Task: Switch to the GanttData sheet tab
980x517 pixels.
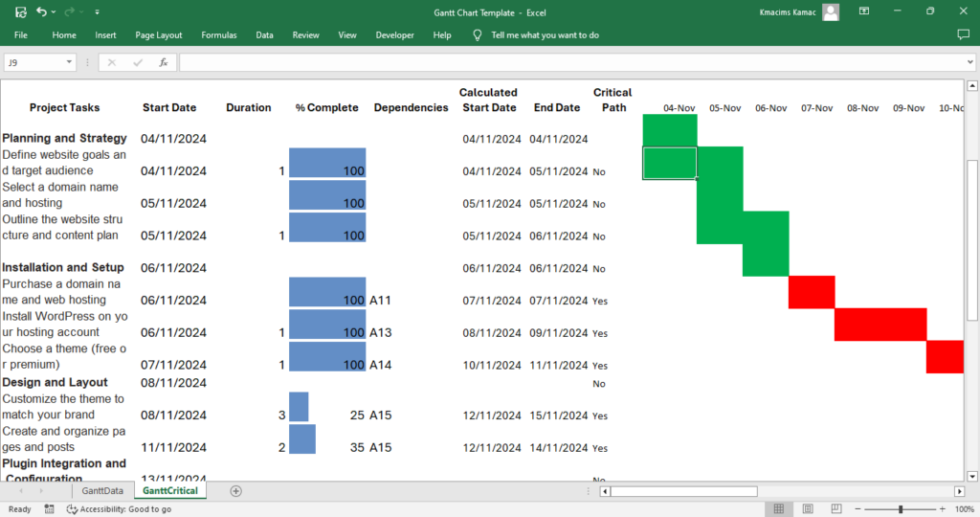Action: [102, 491]
